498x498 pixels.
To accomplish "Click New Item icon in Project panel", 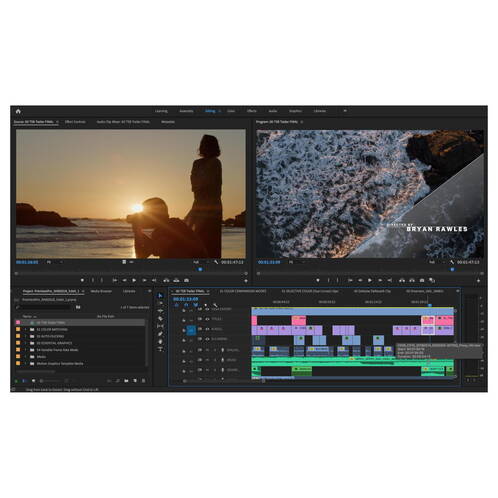I will pyautogui.click(x=135, y=380).
